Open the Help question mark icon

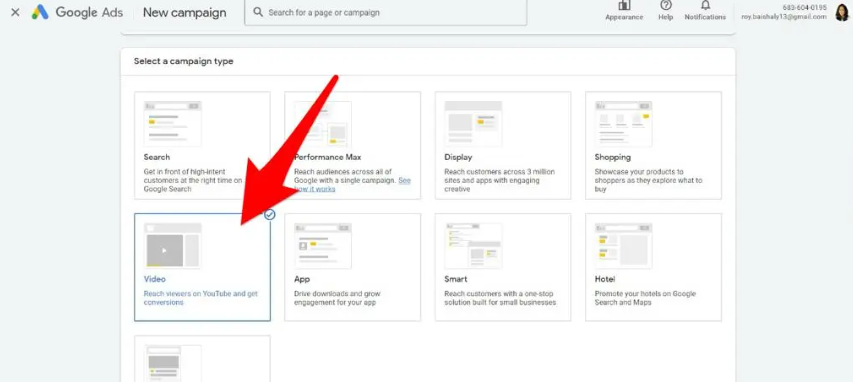point(665,5)
